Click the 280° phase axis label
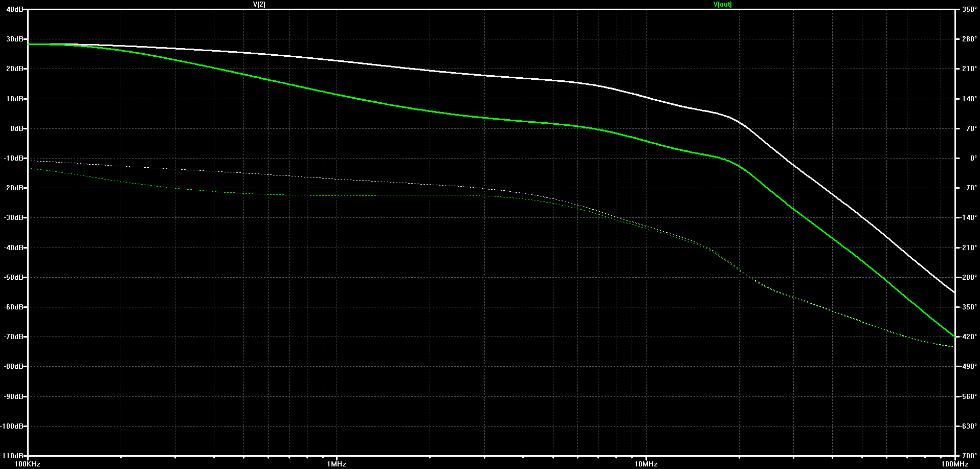 pyautogui.click(x=969, y=39)
